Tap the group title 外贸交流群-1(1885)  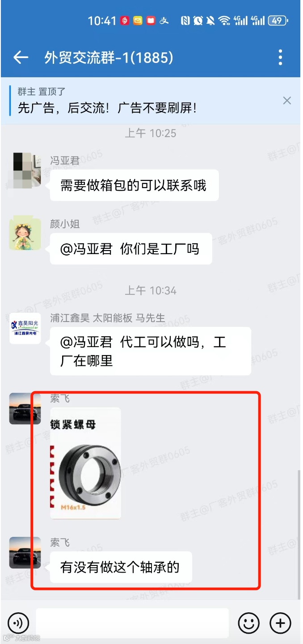tap(109, 57)
